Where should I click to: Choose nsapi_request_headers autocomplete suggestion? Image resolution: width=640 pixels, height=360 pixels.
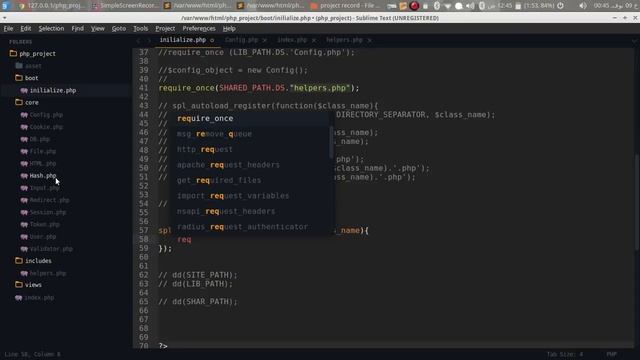point(251,211)
